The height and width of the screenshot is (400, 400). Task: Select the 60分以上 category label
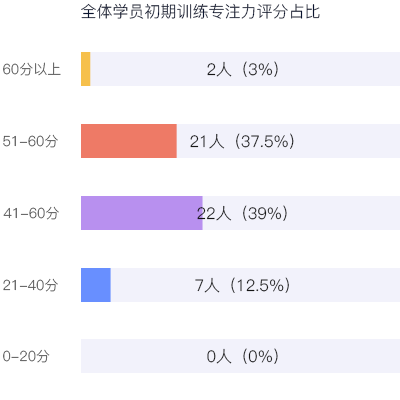pos(32,69)
